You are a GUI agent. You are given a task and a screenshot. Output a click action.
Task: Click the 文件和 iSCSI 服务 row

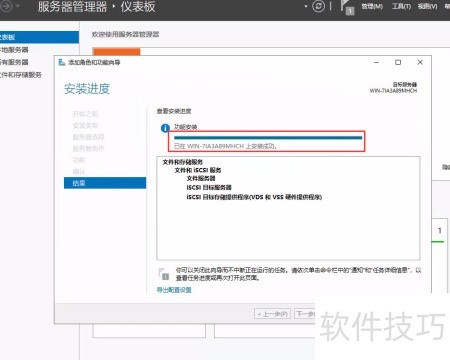(198, 170)
